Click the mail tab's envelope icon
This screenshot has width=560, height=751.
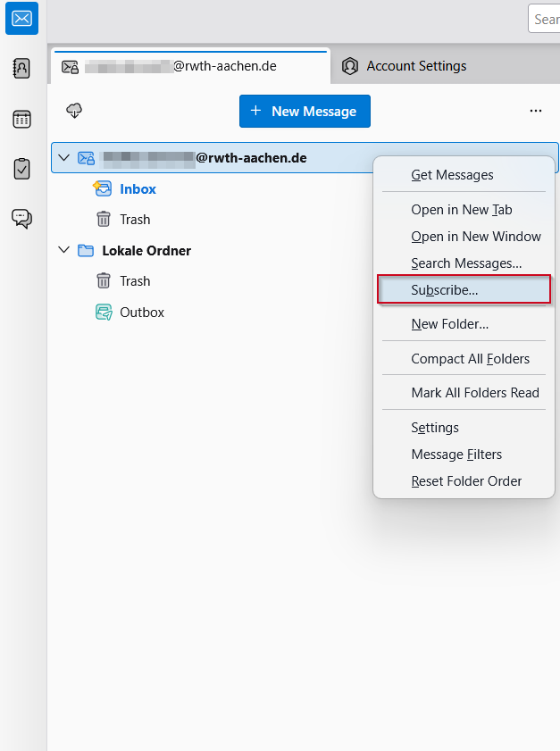click(70, 67)
